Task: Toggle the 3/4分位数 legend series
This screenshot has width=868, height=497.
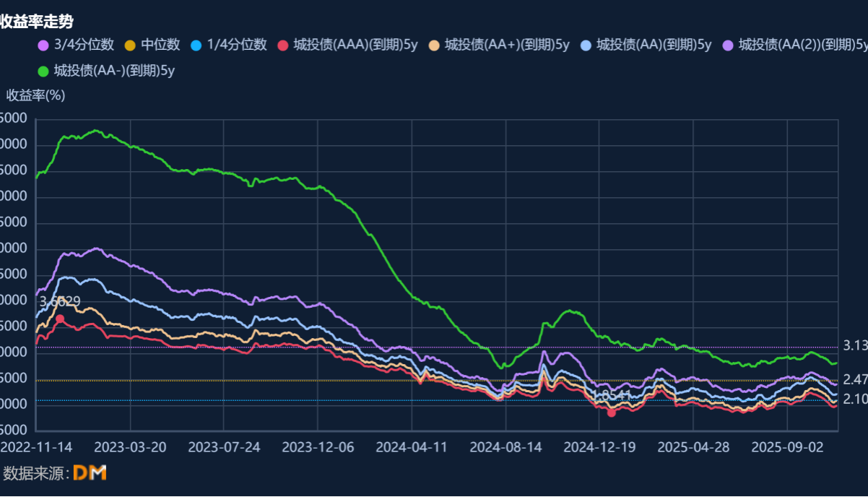Action: pos(76,45)
